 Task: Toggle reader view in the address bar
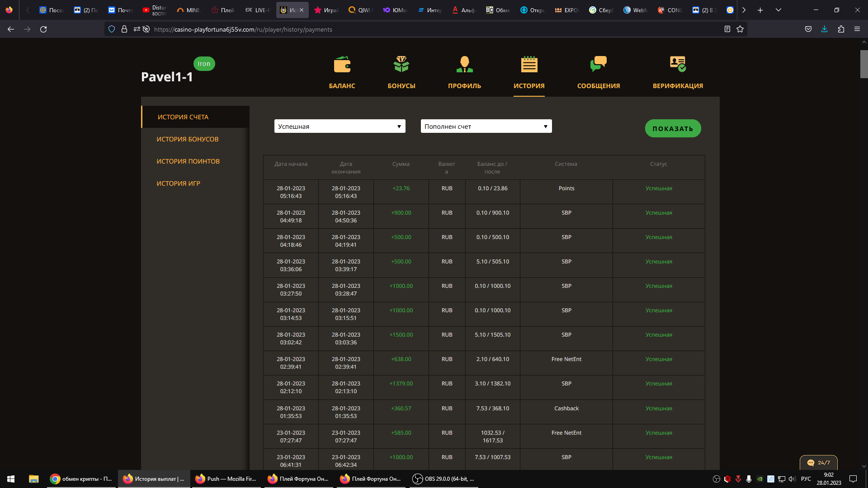pos(727,29)
